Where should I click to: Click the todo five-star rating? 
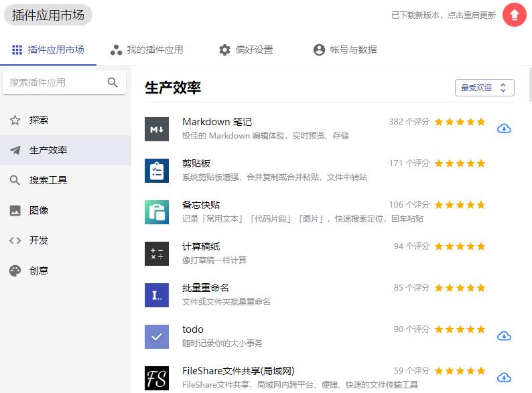point(460,329)
